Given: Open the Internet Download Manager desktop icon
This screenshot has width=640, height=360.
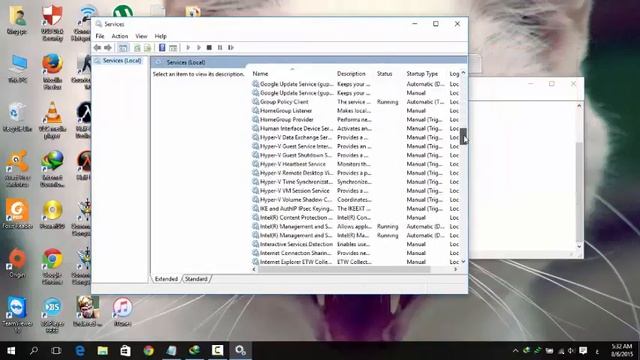Looking at the screenshot, I should point(52,169).
